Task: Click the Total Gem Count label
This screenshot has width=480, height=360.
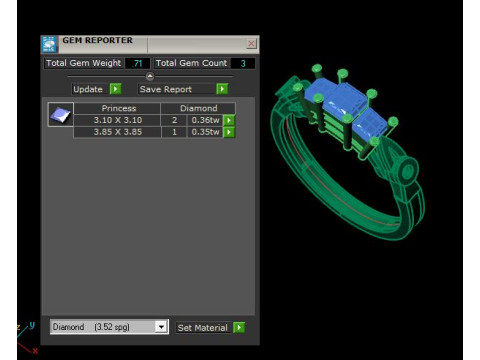Action: 191,63
